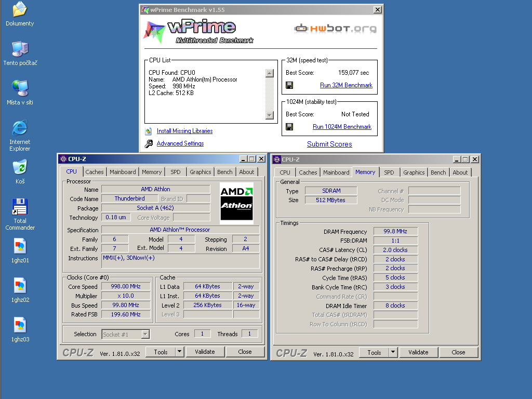Click the save floppy icon for 1024M score
Image resolution: width=532 pixels, height=399 pixels.
[289, 127]
